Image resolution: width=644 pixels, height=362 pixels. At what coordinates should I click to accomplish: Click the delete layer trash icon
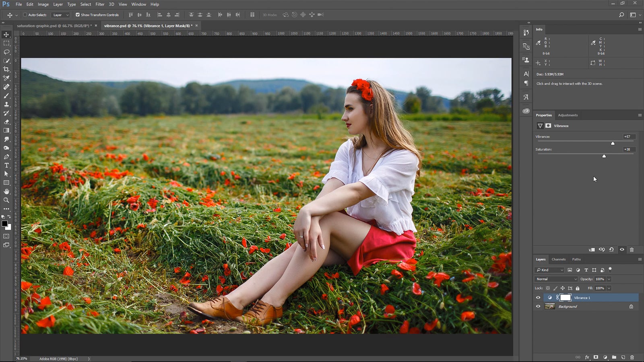632,357
